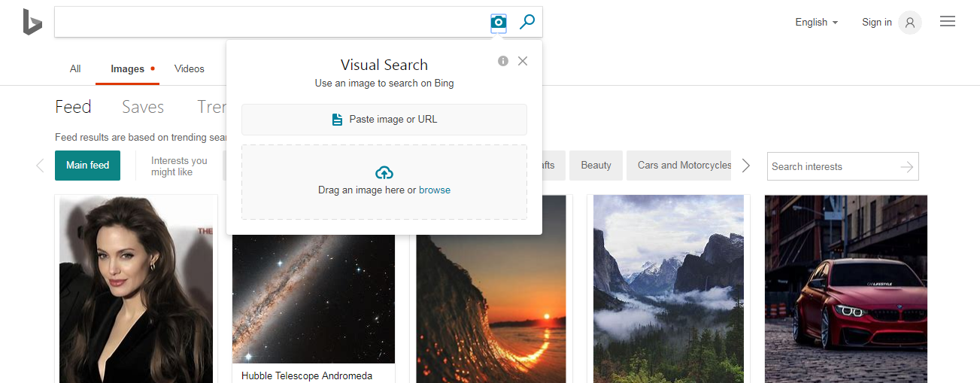Click the Sign in avatar icon
The image size is (980, 383).
pyautogui.click(x=910, y=23)
